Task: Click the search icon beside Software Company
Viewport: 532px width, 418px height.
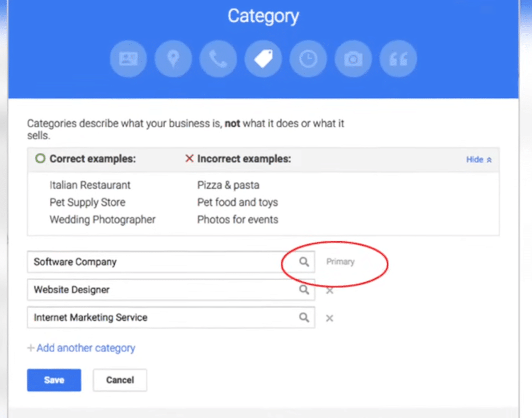Action: click(x=305, y=262)
